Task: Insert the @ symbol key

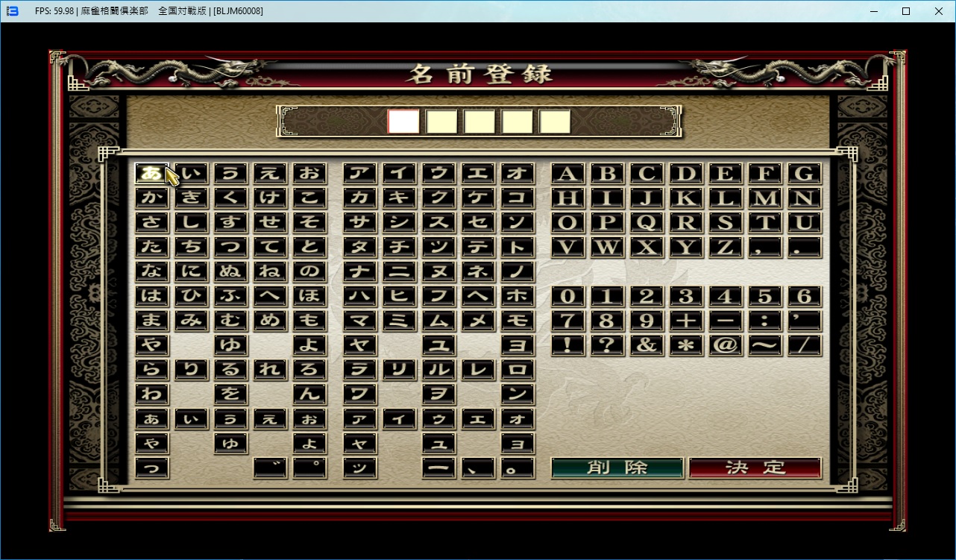Action: pos(725,345)
